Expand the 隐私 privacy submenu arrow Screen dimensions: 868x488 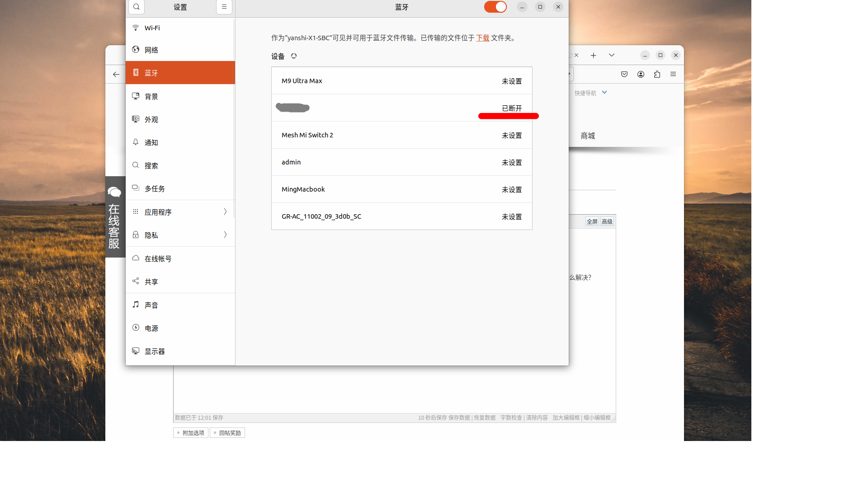(x=225, y=235)
